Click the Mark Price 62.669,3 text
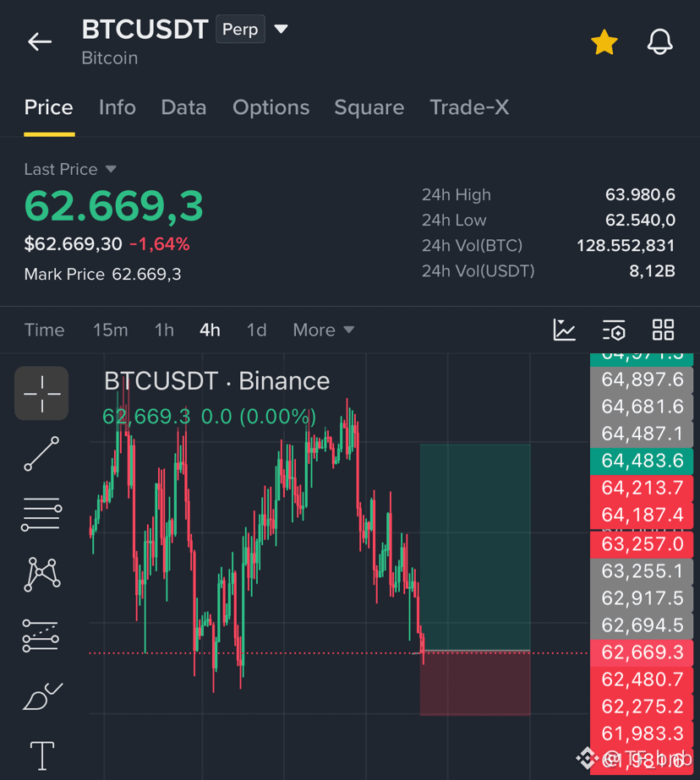Screen dimensions: 700x780 click(x=102, y=274)
